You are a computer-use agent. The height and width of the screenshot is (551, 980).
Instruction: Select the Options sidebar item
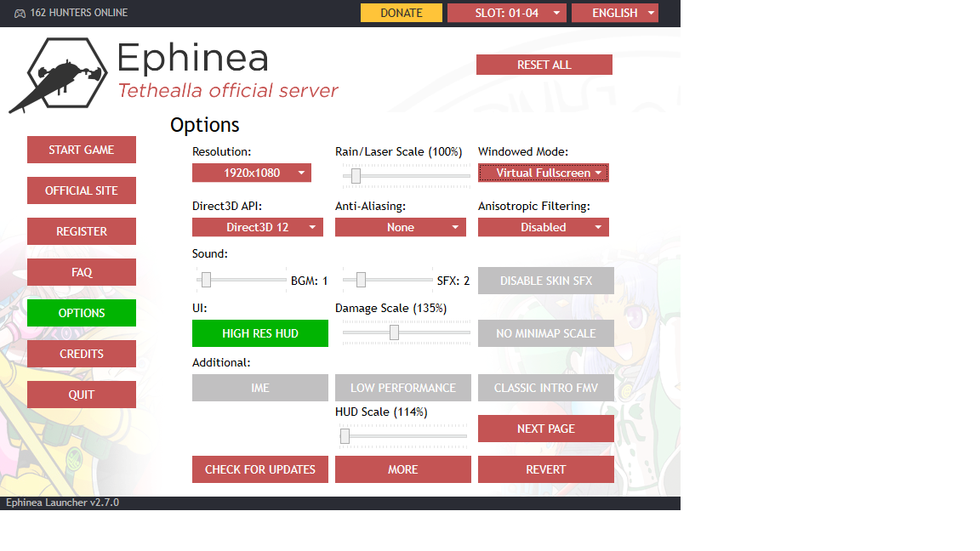[x=82, y=313]
